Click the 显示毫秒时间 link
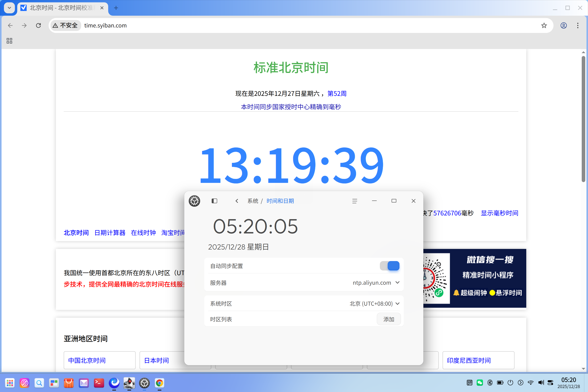This screenshot has height=392, width=588. [499, 213]
